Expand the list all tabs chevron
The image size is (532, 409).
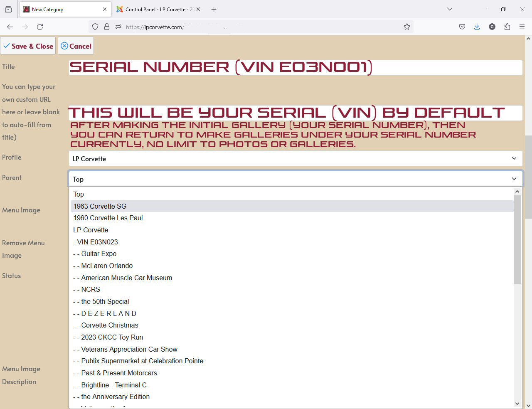(x=450, y=9)
